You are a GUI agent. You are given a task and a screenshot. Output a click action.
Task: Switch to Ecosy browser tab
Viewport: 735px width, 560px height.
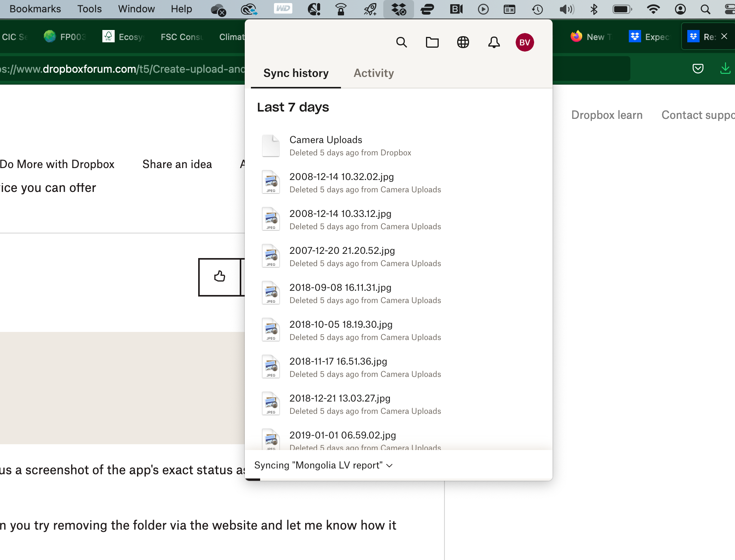pyautogui.click(x=123, y=37)
